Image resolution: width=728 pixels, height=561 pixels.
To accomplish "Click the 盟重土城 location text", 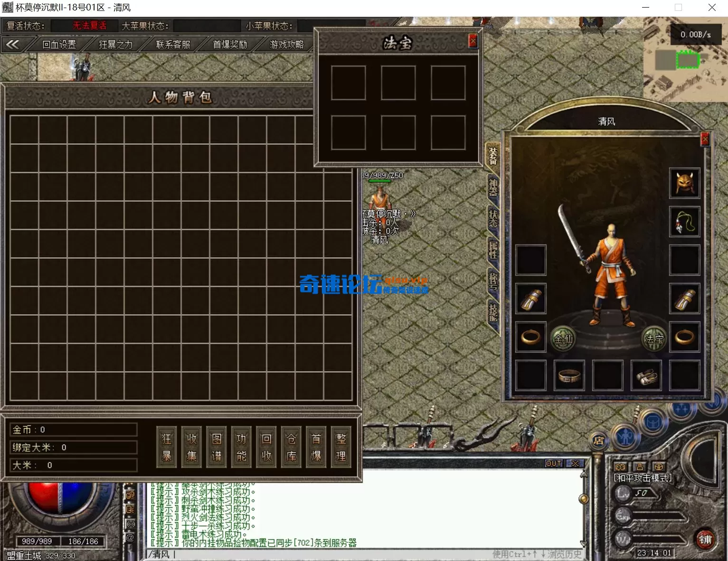I will 24,555.
